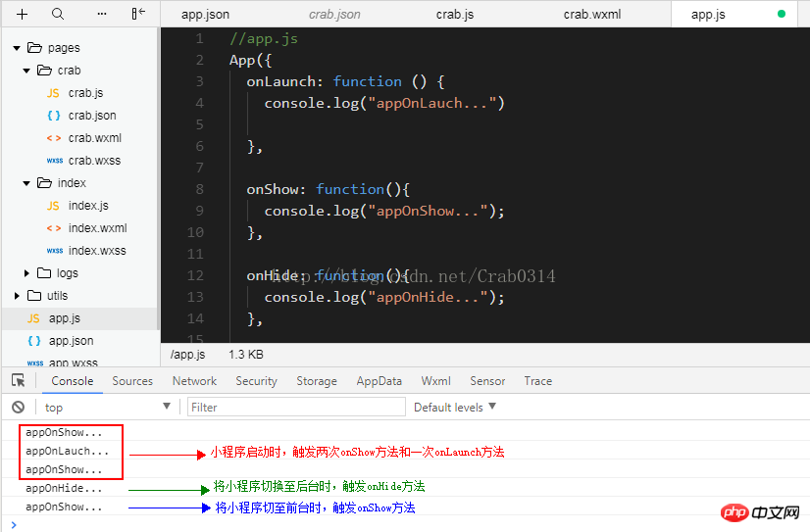Screen dimensions: 810x532
Task: Click the appOnHide... console log entry
Action: [64, 488]
